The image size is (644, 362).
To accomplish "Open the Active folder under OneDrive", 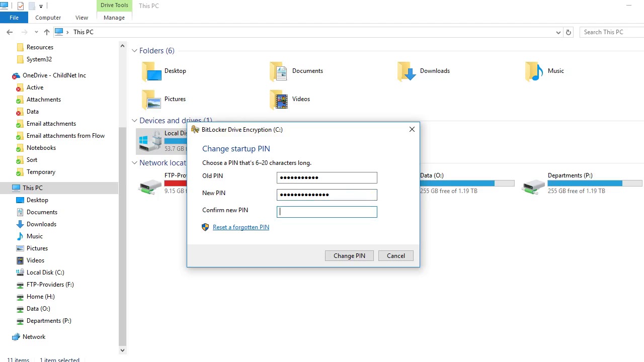I will coord(35,87).
